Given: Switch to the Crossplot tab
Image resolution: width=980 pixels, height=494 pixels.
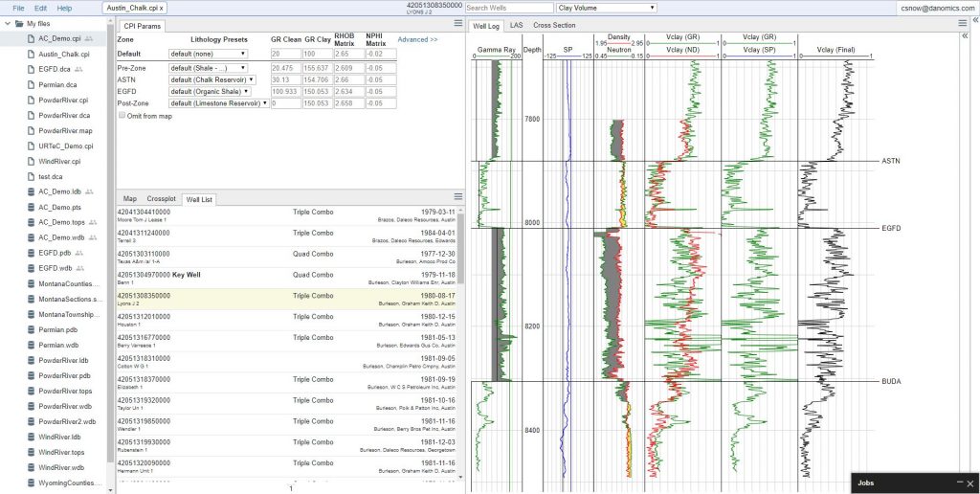Looking at the screenshot, I should [161, 199].
